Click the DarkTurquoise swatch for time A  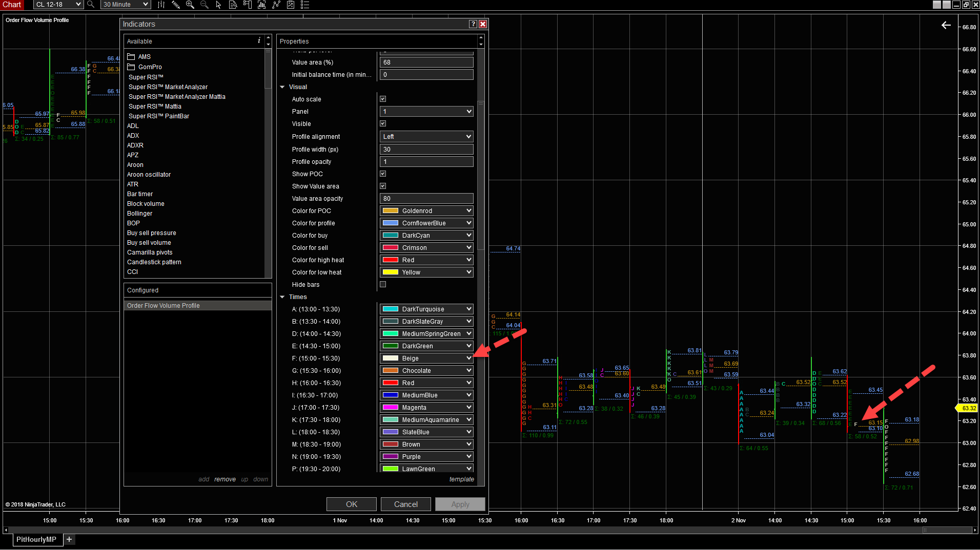point(391,309)
